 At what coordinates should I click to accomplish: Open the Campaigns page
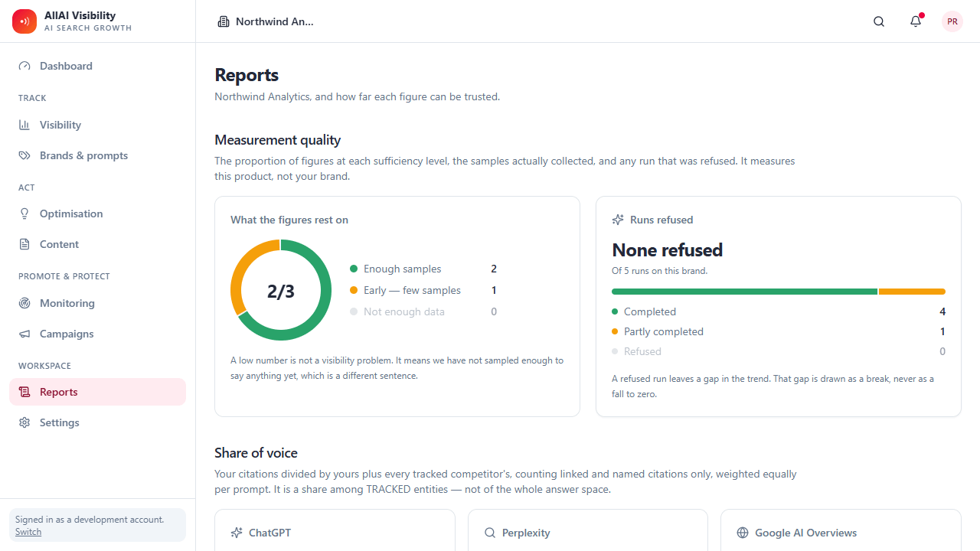pos(97,334)
